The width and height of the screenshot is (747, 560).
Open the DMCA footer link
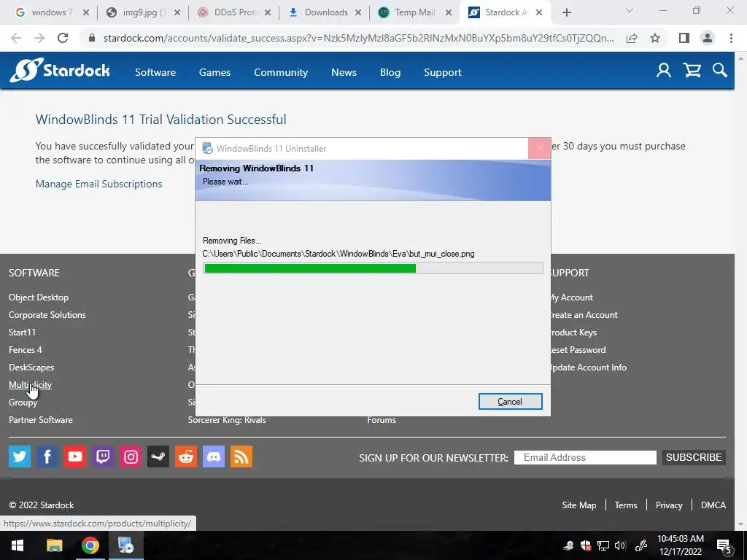tap(713, 505)
